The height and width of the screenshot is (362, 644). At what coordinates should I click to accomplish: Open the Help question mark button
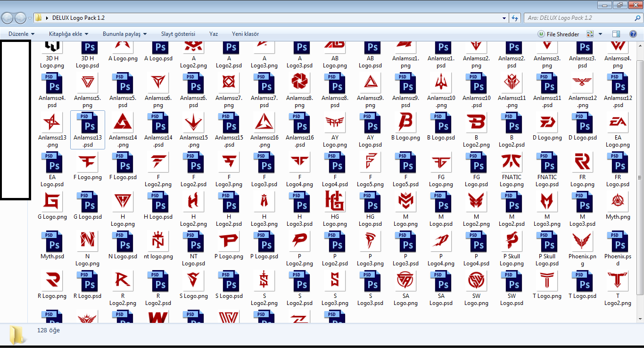point(633,34)
